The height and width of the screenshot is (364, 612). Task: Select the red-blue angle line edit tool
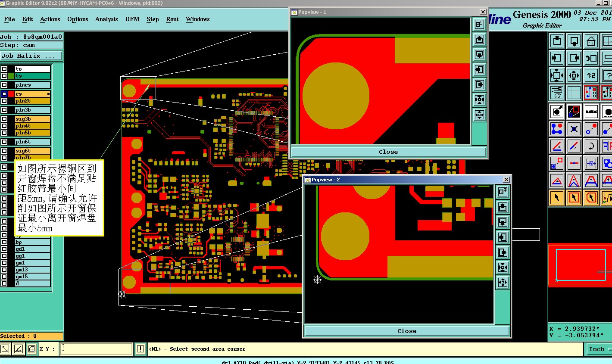point(557,146)
